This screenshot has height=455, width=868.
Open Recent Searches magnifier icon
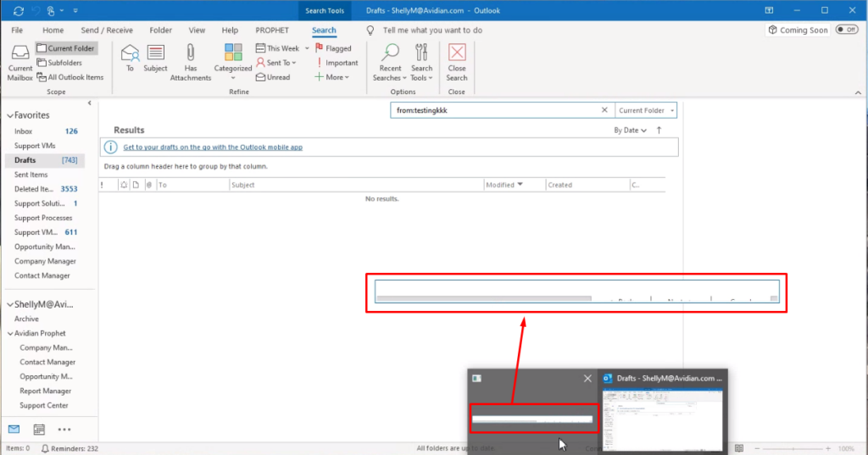pos(390,52)
